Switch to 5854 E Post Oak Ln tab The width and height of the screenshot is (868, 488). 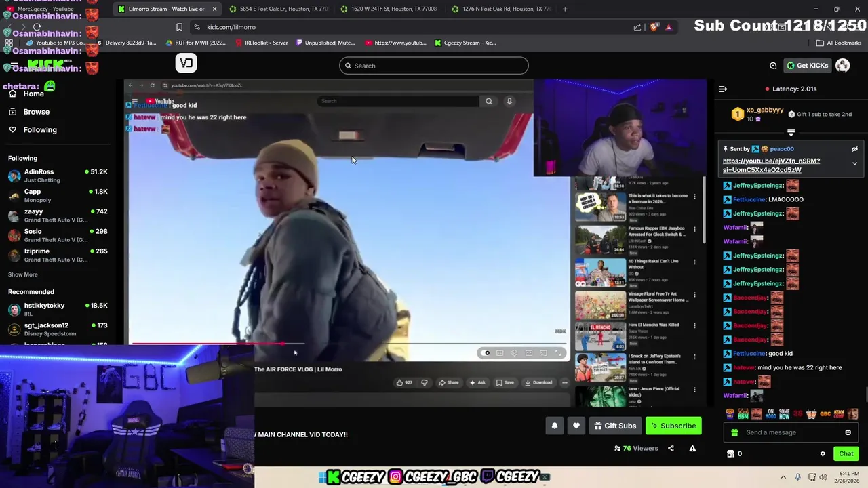pos(278,9)
